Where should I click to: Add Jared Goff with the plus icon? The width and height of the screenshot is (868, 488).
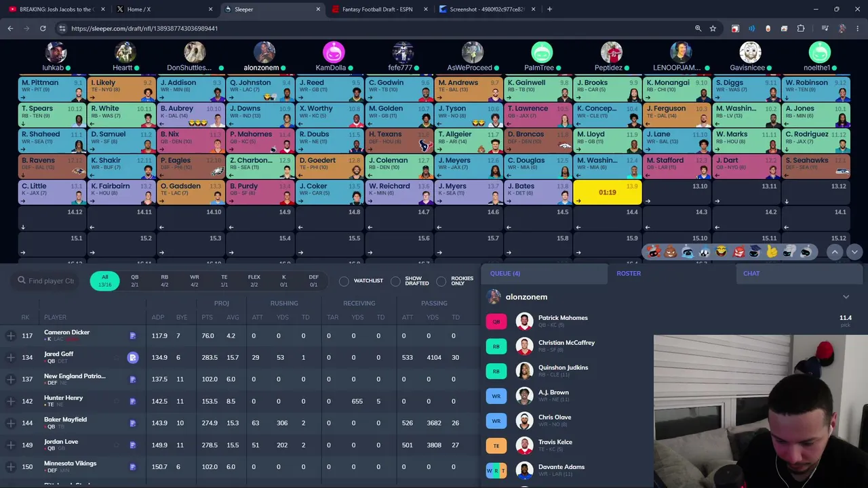[x=10, y=357]
